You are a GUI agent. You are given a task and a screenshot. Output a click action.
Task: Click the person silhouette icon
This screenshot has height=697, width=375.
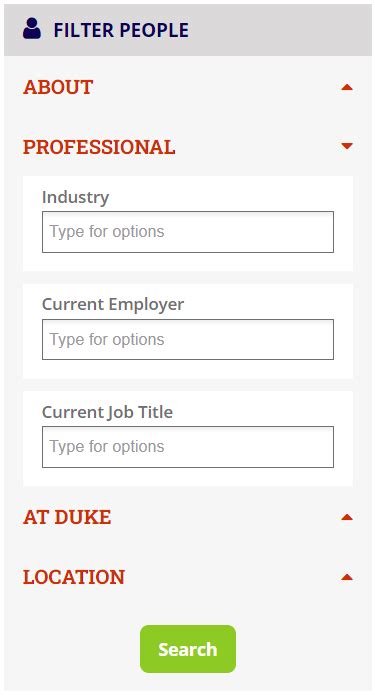32,29
